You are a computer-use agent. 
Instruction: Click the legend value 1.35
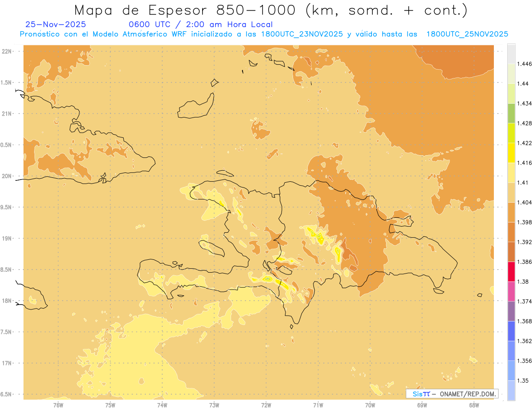click(523, 380)
